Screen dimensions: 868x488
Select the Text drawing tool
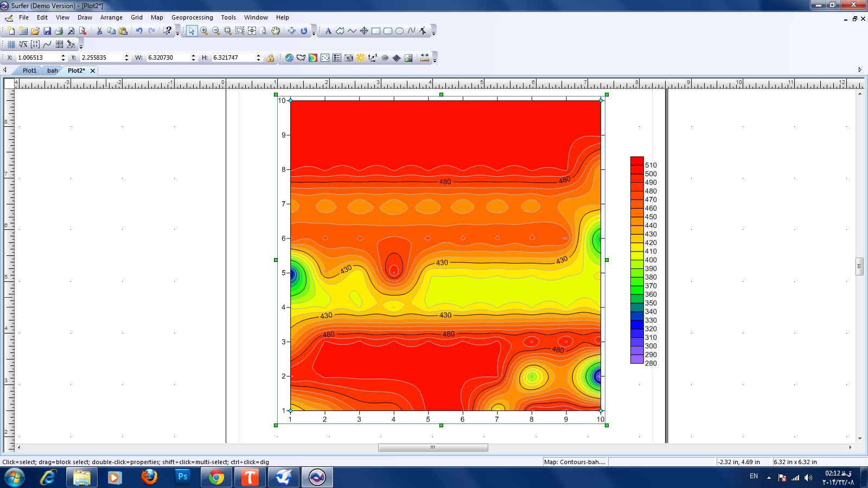coord(328,31)
